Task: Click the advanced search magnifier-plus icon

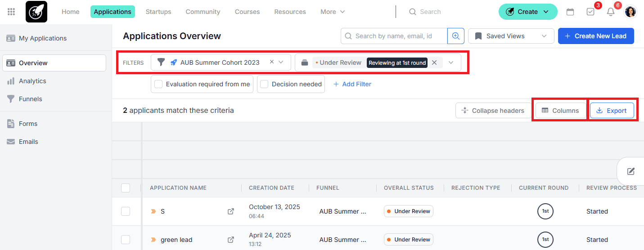Action: tap(456, 36)
